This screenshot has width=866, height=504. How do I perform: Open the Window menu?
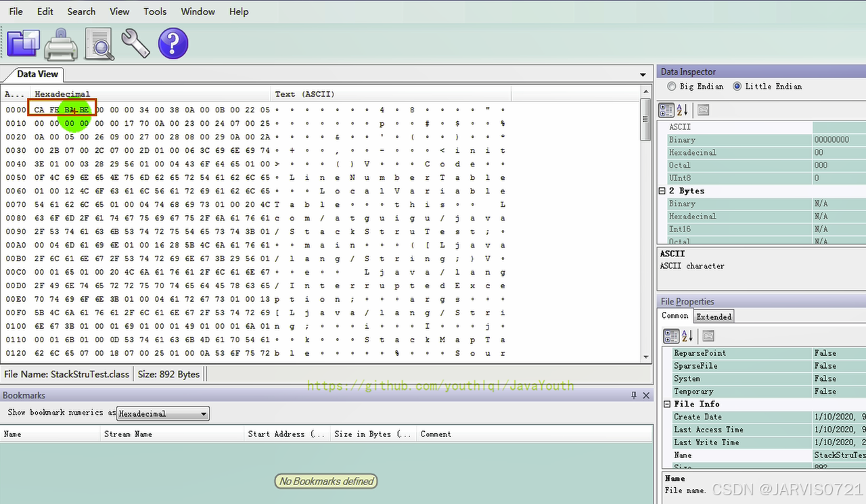198,12
